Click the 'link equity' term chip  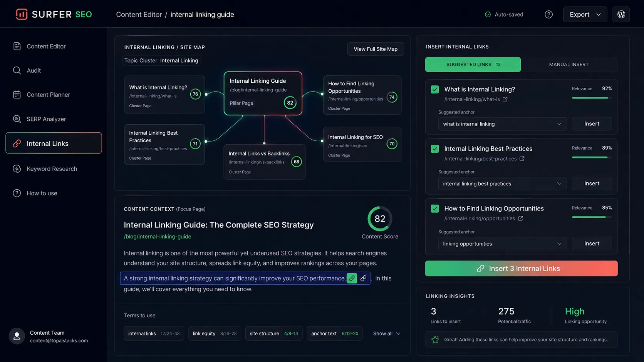pos(215,334)
